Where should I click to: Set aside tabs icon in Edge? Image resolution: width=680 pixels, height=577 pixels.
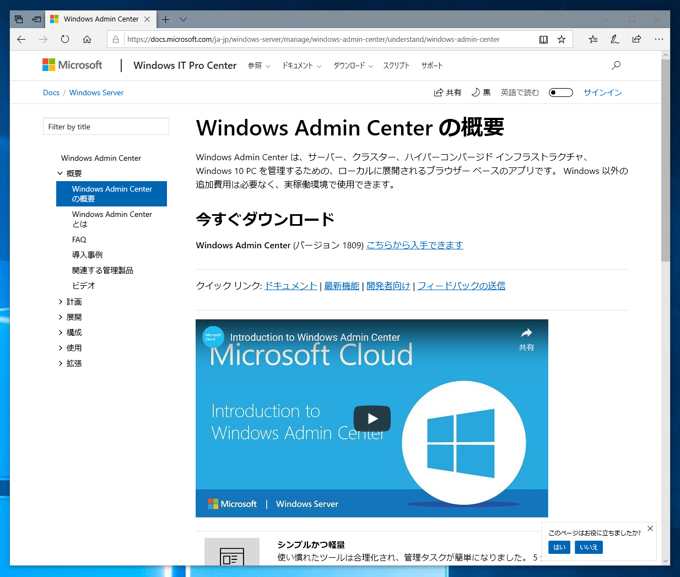[36, 19]
